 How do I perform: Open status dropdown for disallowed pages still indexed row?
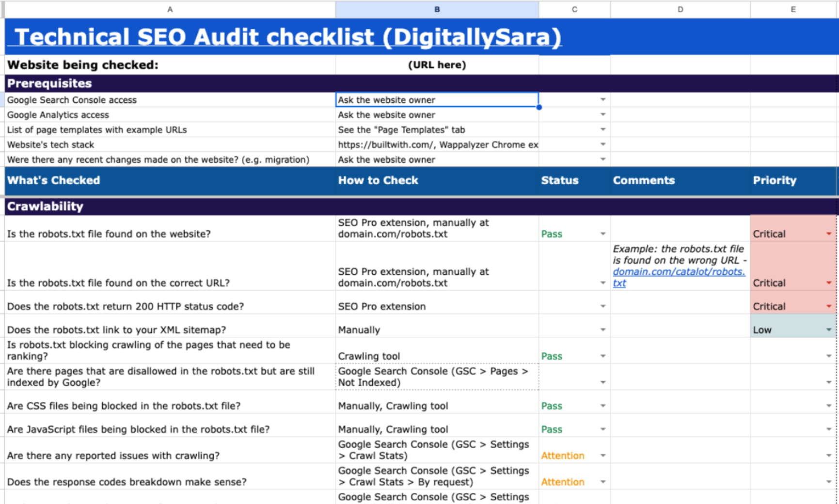[603, 382]
